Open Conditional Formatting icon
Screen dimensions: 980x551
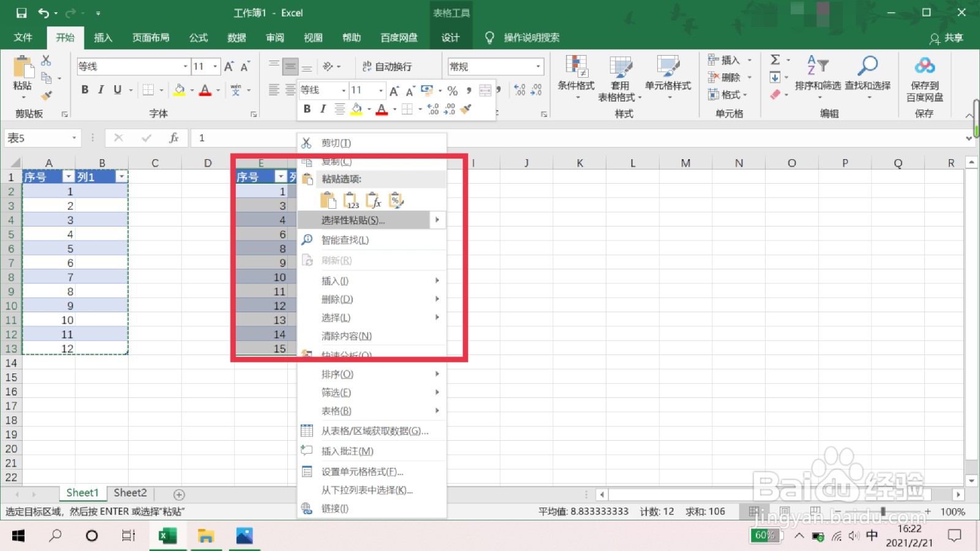coord(576,67)
